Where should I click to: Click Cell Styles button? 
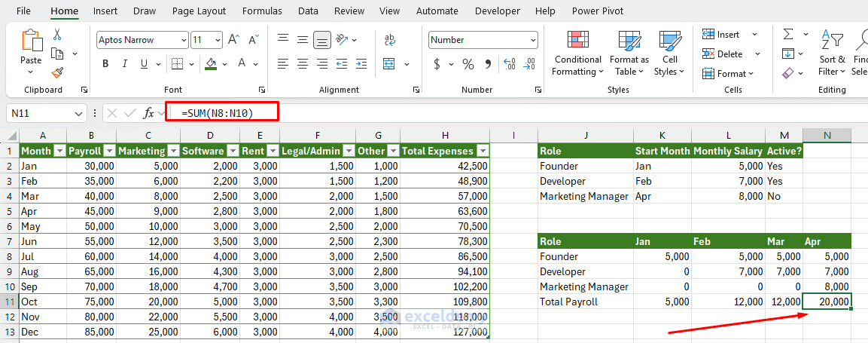pos(669,54)
